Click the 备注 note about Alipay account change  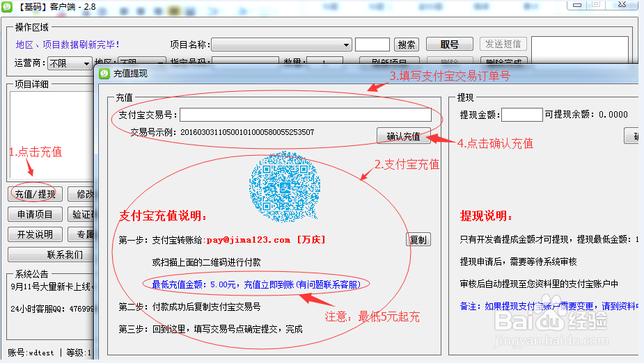pyautogui.click(x=549, y=306)
